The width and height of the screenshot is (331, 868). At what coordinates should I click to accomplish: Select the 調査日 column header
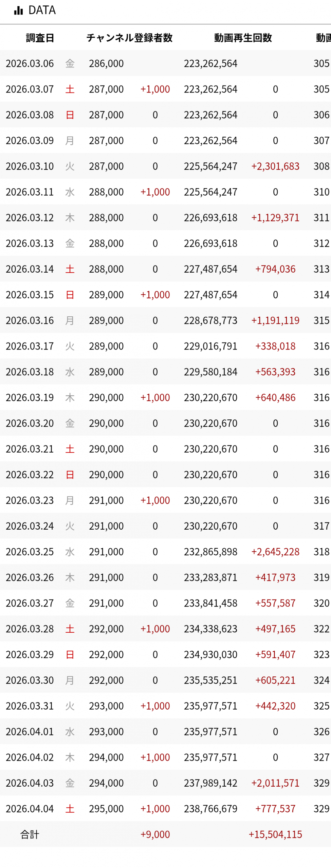[40, 38]
